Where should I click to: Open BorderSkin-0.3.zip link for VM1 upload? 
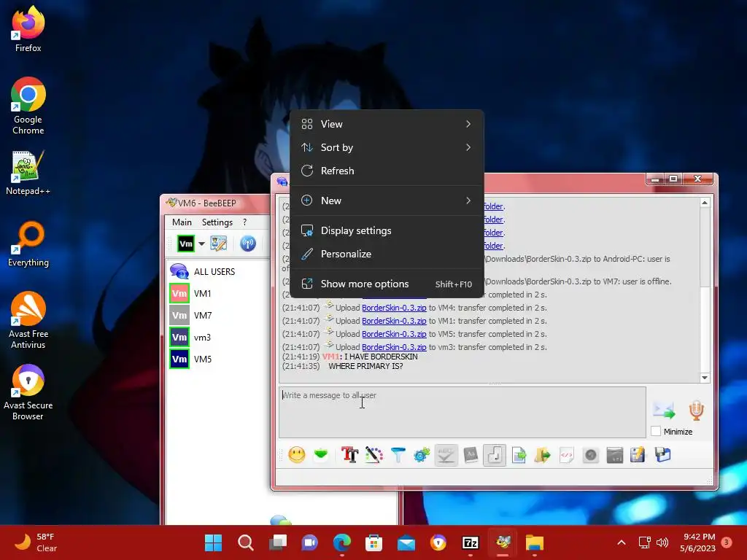(394, 321)
